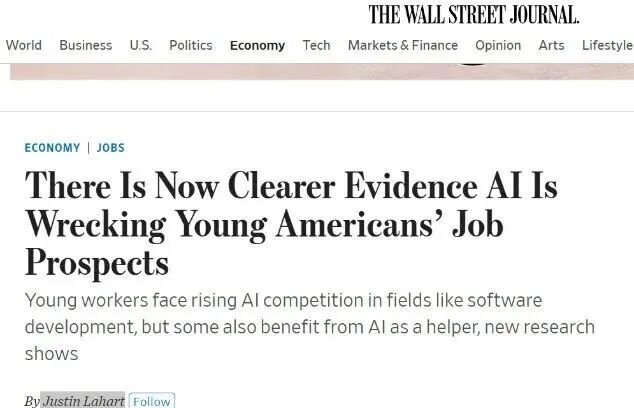Image resolution: width=634 pixels, height=408 pixels.
Task: Open the Arts section
Action: 551,45
